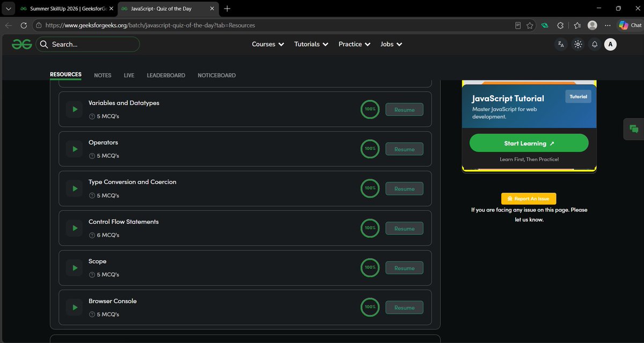
Task: Open the tab actions menu chevron in the title bar
Action: [x=8, y=9]
